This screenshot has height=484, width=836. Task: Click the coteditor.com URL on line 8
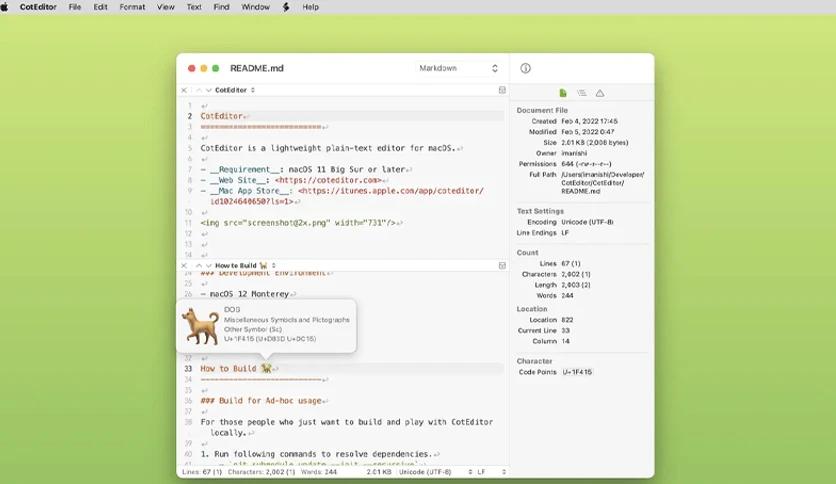coord(328,180)
